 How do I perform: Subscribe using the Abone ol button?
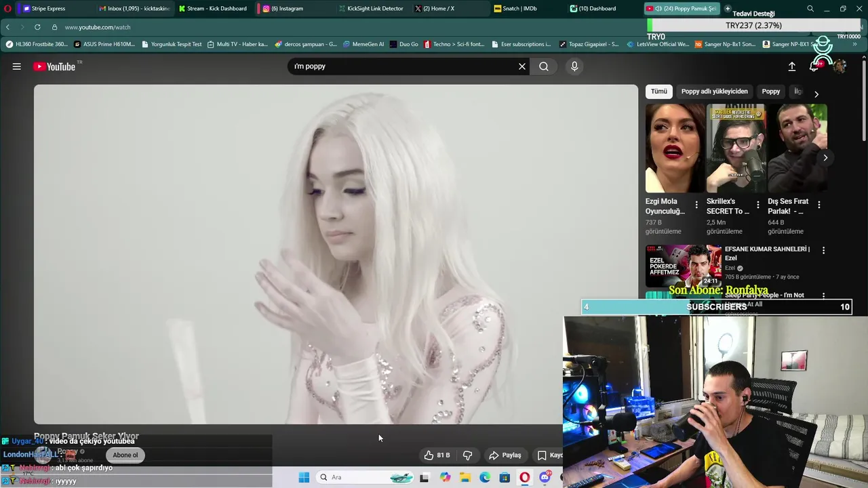125,455
